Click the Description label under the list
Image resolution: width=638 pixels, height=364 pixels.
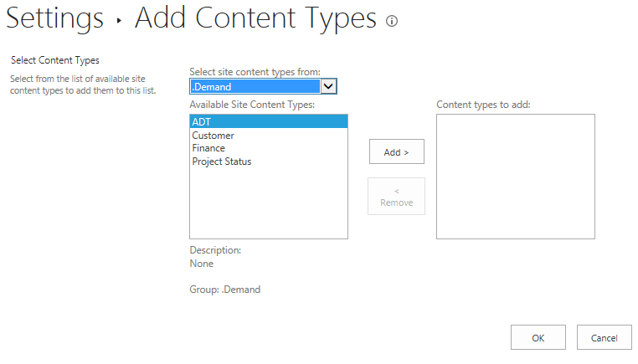215,250
